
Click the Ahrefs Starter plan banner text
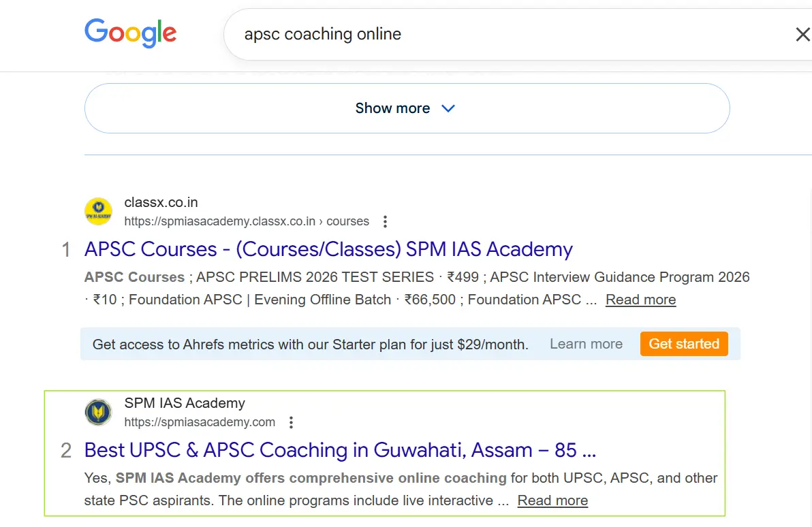tap(310, 345)
